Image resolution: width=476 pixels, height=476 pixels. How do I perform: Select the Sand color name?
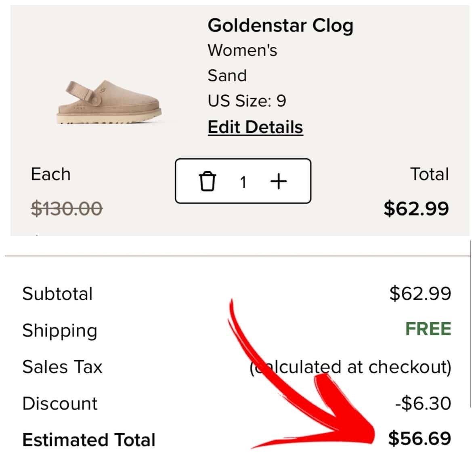coord(227,75)
